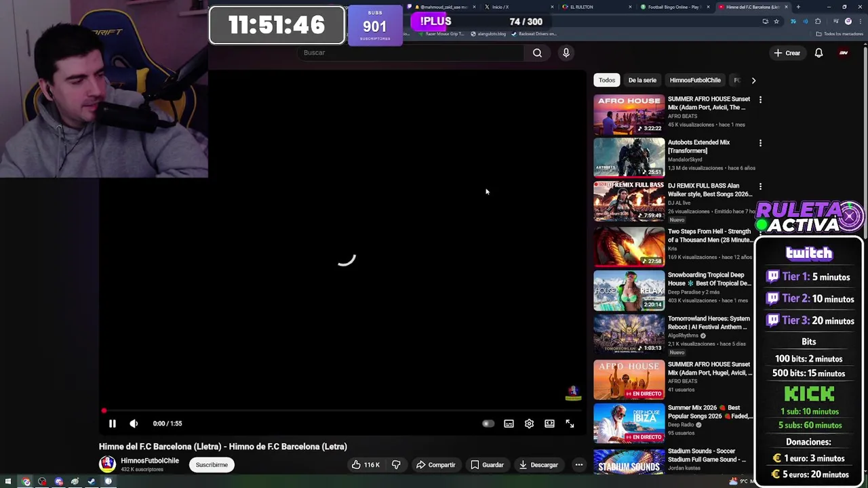The height and width of the screenshot is (488, 868).
Task: Pause the YouTube video
Action: (113, 424)
